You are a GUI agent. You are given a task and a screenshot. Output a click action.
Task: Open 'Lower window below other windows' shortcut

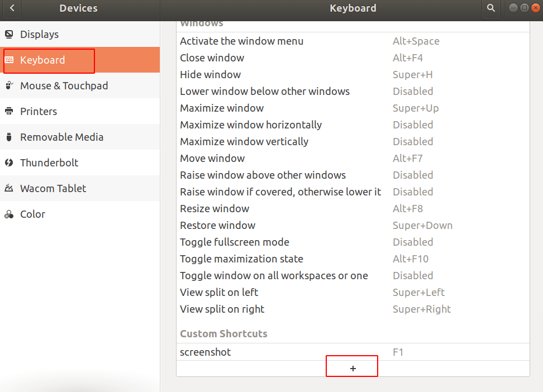click(353, 91)
